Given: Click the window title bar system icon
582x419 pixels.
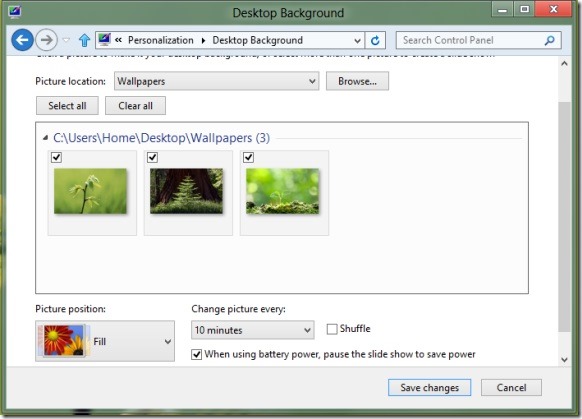Looking at the screenshot, I should pyautogui.click(x=15, y=12).
